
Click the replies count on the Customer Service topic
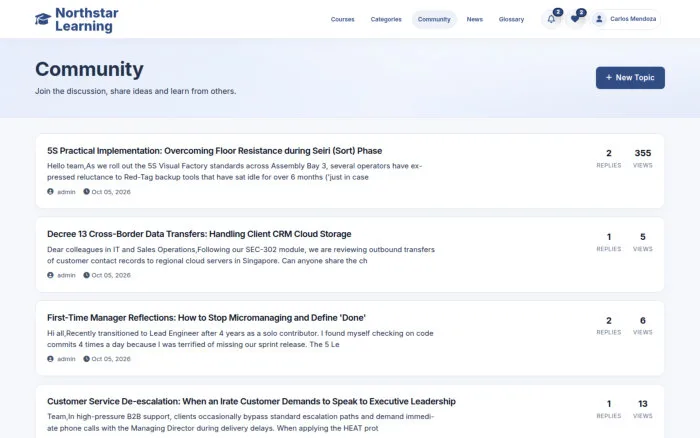click(609, 404)
